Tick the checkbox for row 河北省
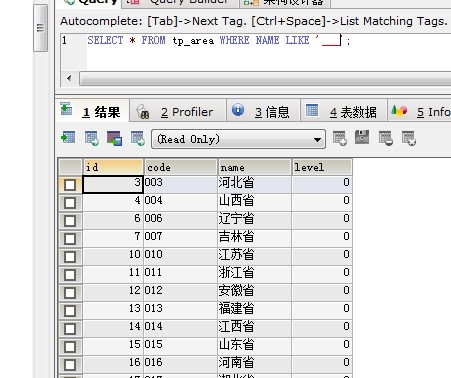This screenshot has height=378, width=451. 70,185
